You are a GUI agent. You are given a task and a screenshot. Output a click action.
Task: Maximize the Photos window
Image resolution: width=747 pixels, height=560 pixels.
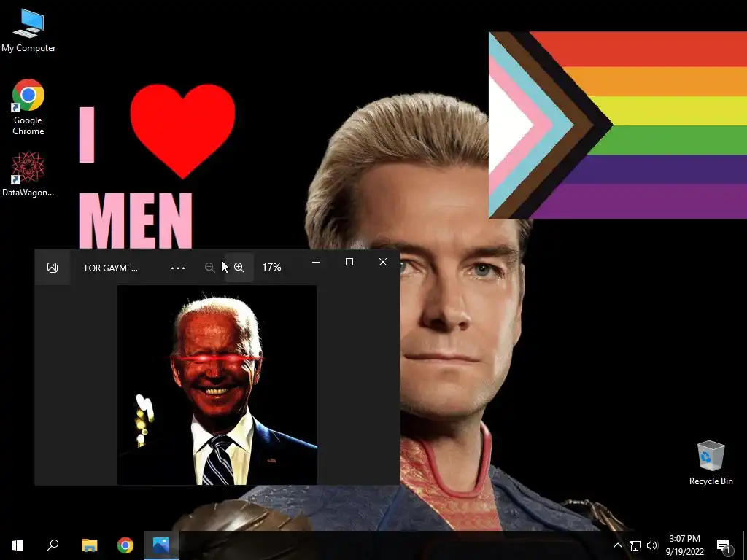349,262
